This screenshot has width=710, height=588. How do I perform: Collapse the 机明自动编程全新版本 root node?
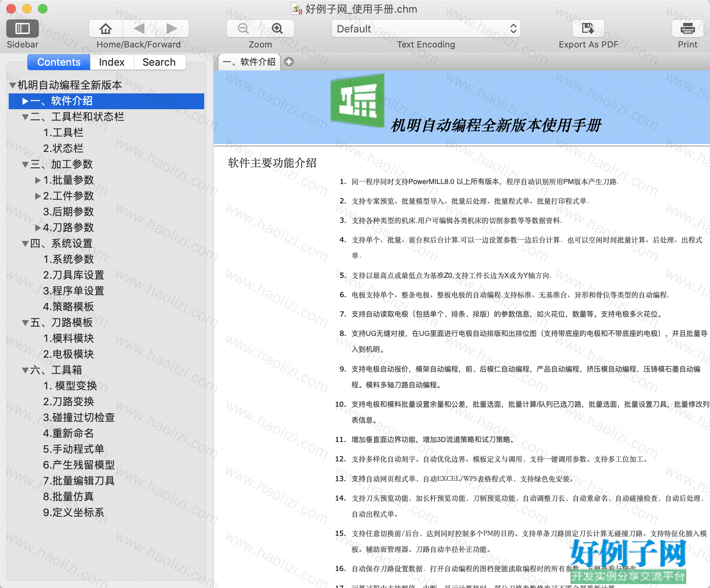point(13,85)
